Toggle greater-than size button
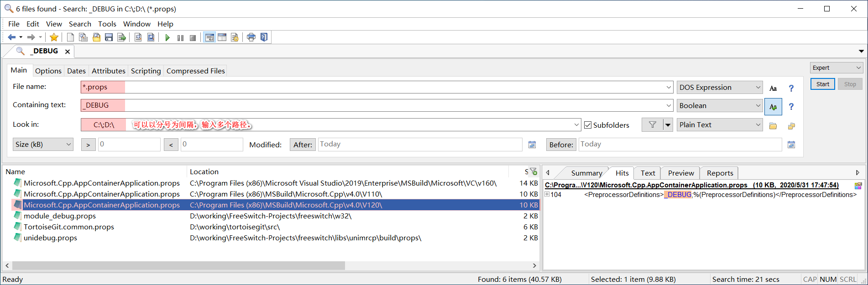 (x=88, y=145)
